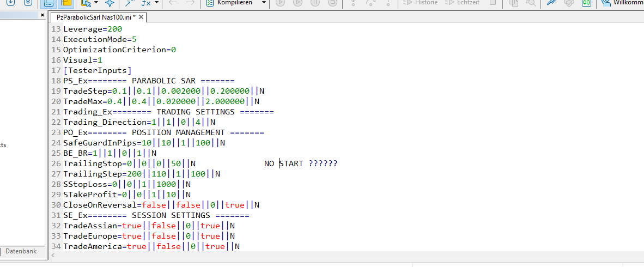The width and height of the screenshot is (644, 267).
Task: Click the Trading_Direction=1 line
Action: point(139,122)
